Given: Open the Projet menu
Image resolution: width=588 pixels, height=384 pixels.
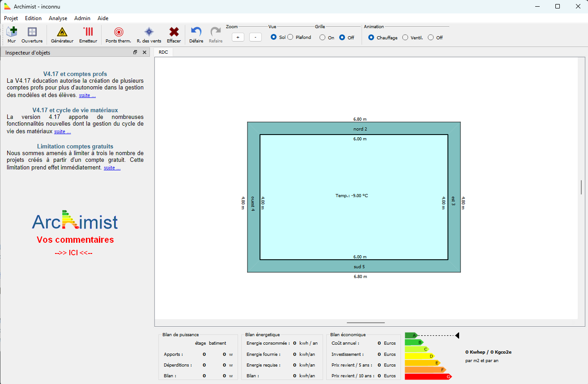Looking at the screenshot, I should [11, 18].
